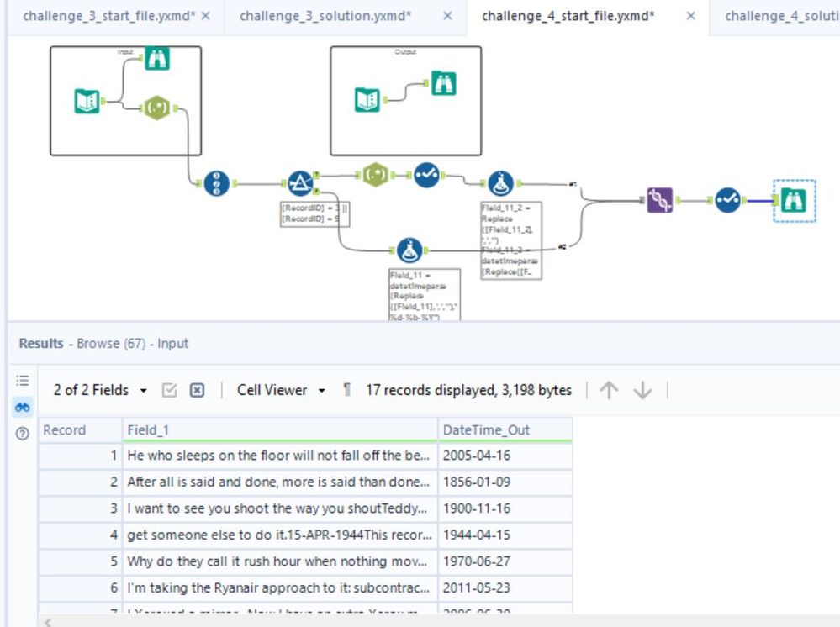Click cell 'get someone else to do it'
840x627 pixels.
(x=280, y=535)
